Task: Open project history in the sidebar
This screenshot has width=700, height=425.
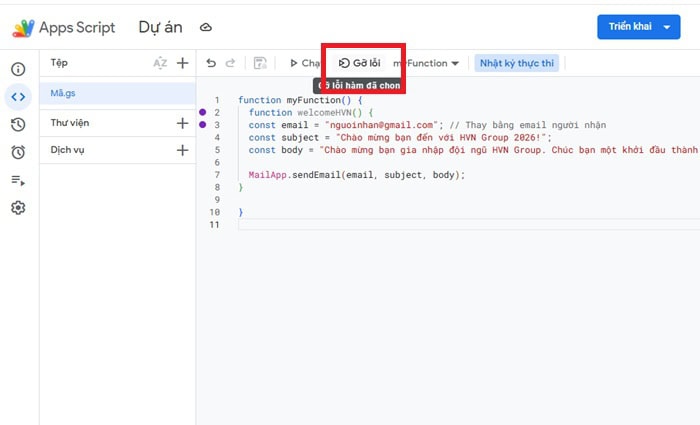Action: (x=18, y=125)
